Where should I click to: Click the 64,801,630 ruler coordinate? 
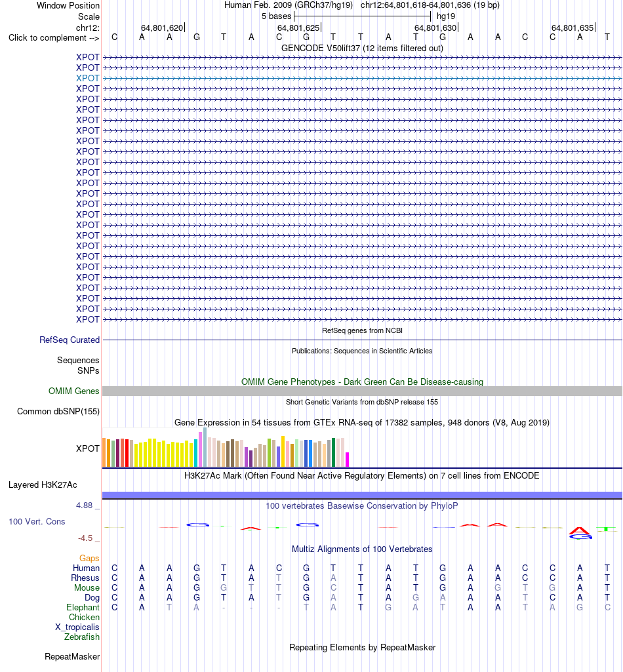(x=435, y=28)
